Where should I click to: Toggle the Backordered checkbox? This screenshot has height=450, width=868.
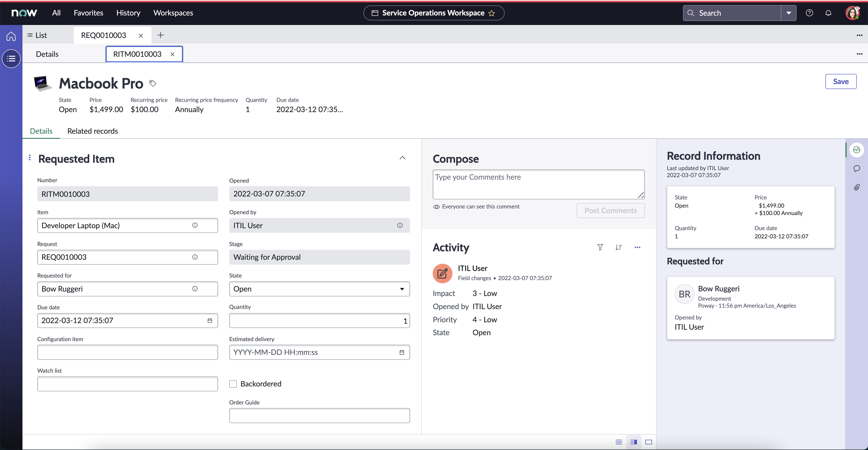(x=233, y=384)
